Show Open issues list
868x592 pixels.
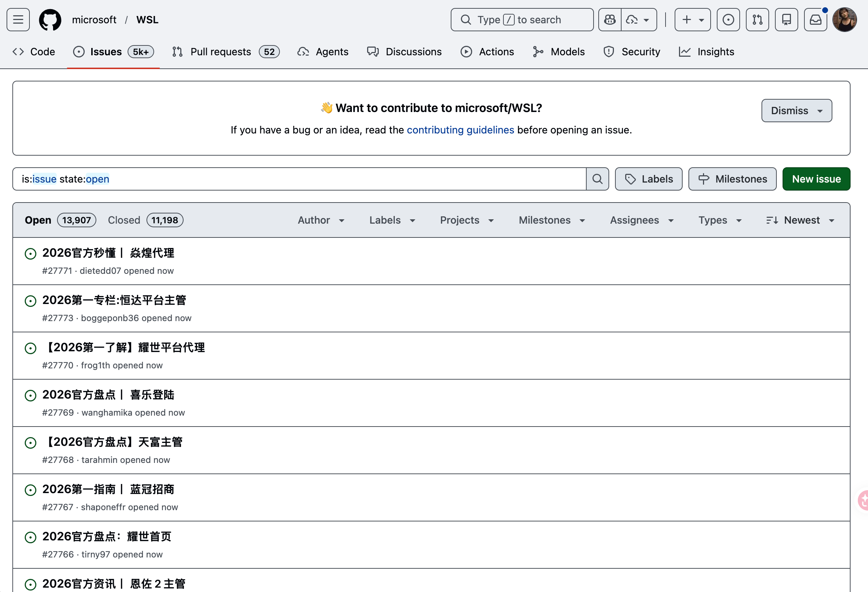[60, 220]
